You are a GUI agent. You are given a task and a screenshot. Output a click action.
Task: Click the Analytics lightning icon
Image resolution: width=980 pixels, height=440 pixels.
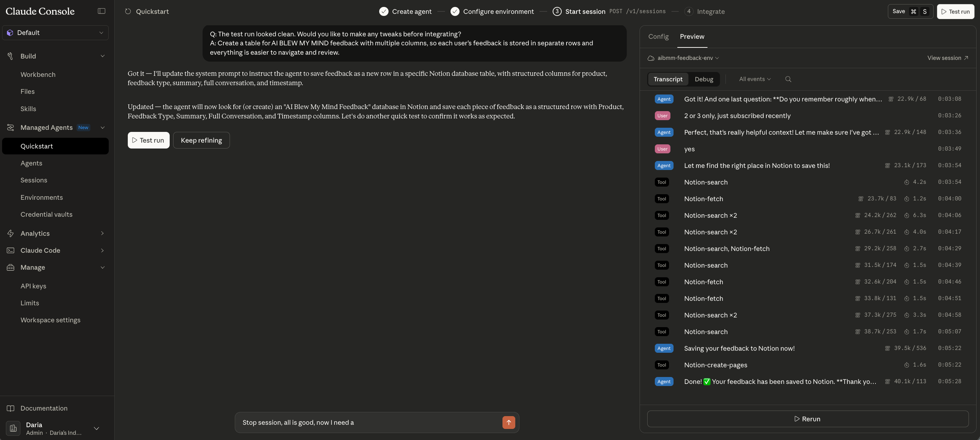[10, 233]
